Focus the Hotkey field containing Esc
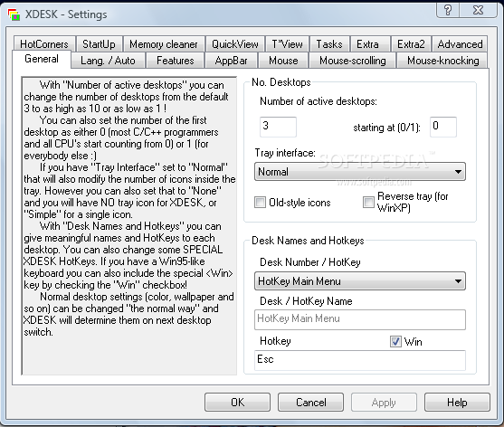Image resolution: width=504 pixels, height=427 pixels. [360, 360]
